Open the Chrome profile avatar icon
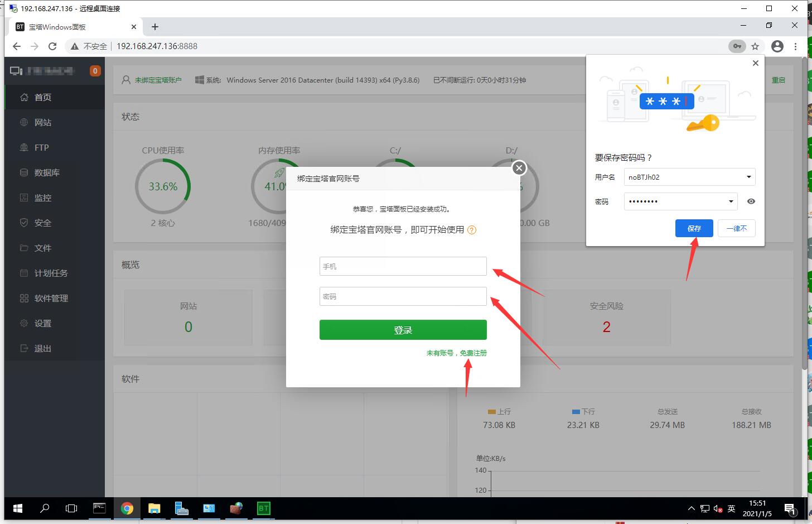 777,46
